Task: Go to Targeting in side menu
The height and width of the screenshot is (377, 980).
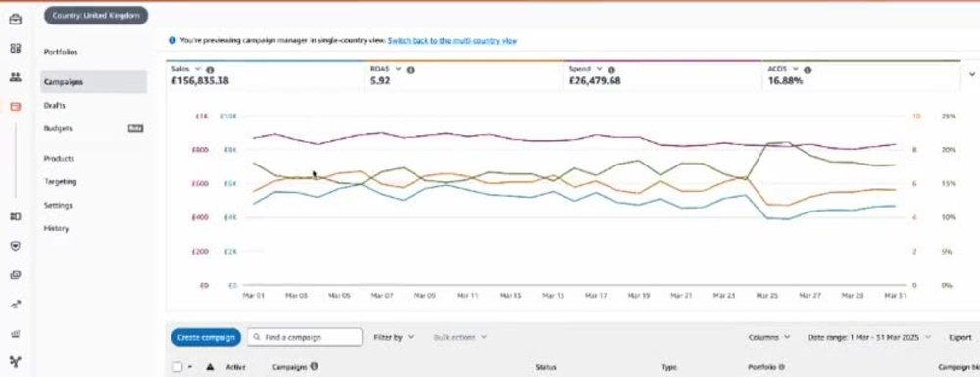Action: pyautogui.click(x=61, y=181)
